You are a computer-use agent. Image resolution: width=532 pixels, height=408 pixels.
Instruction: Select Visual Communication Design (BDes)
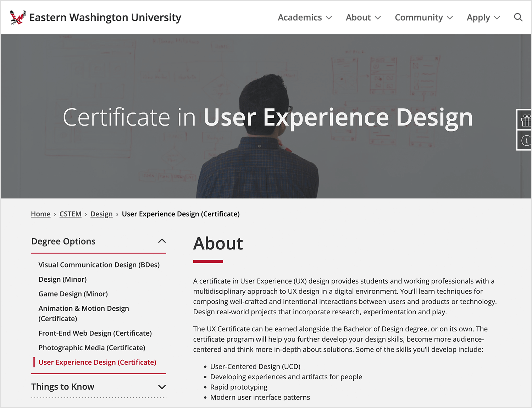99,265
